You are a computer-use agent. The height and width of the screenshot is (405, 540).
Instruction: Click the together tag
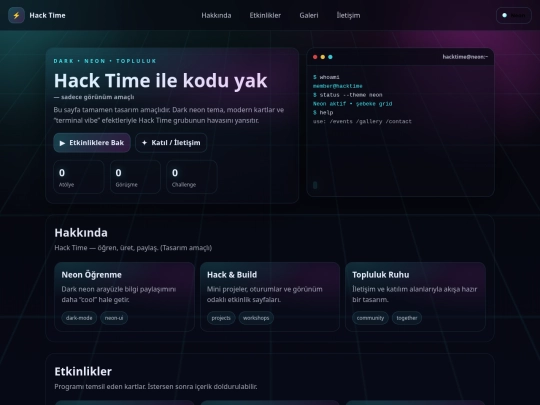[x=407, y=318]
